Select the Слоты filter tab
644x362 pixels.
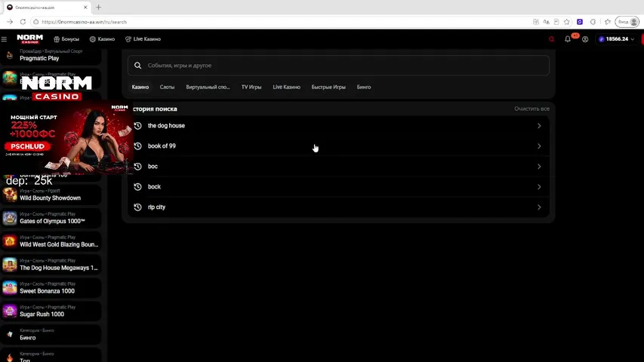167,87
